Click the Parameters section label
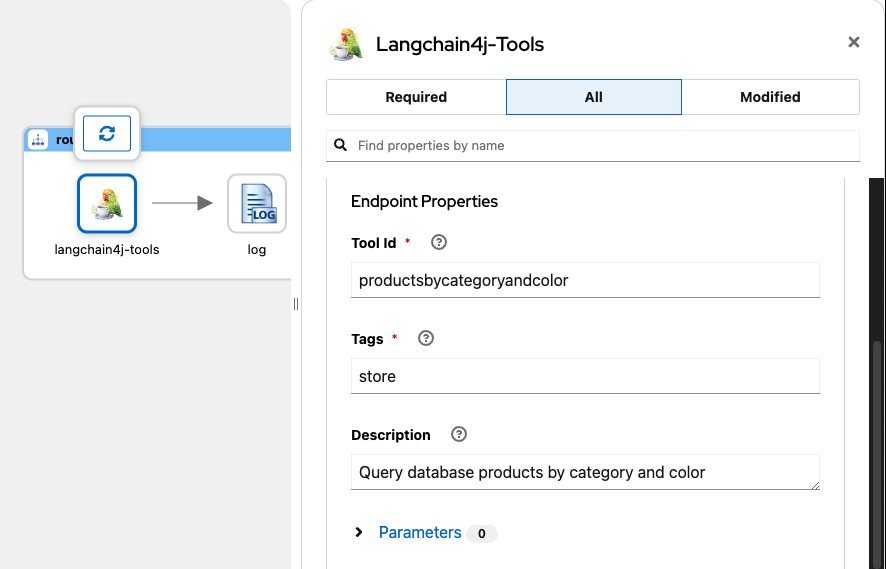 420,533
